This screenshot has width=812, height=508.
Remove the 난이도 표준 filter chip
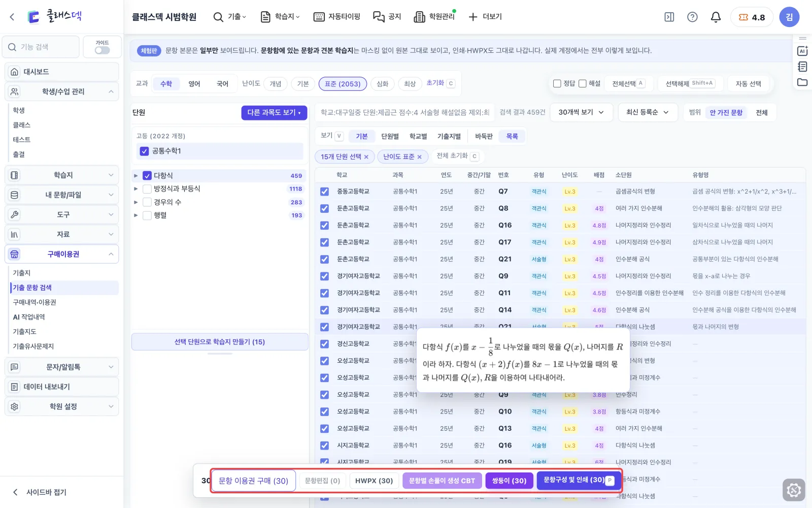[x=420, y=157]
